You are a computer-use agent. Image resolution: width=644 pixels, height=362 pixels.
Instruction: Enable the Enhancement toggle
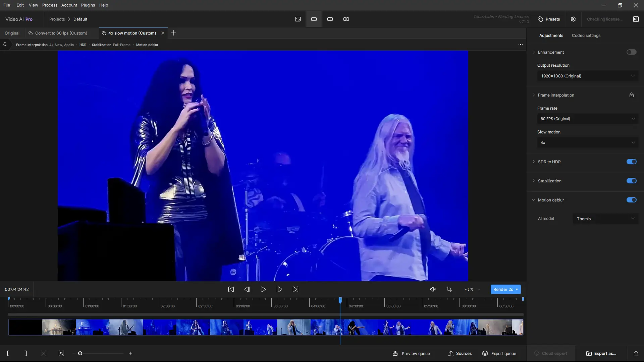click(x=631, y=52)
